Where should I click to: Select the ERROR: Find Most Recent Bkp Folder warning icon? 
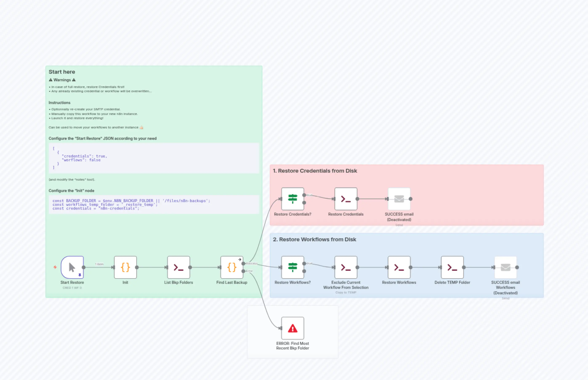click(x=293, y=328)
